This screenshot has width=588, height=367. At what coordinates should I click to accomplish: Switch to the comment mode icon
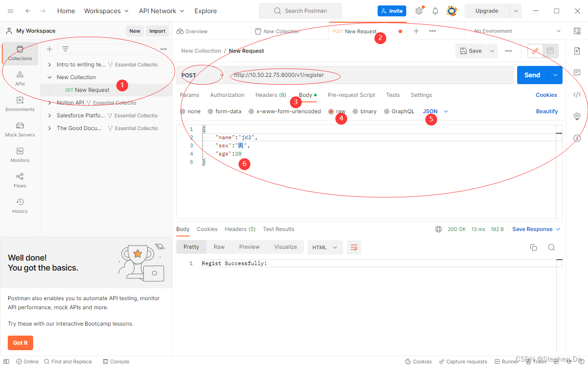pyautogui.click(x=551, y=51)
